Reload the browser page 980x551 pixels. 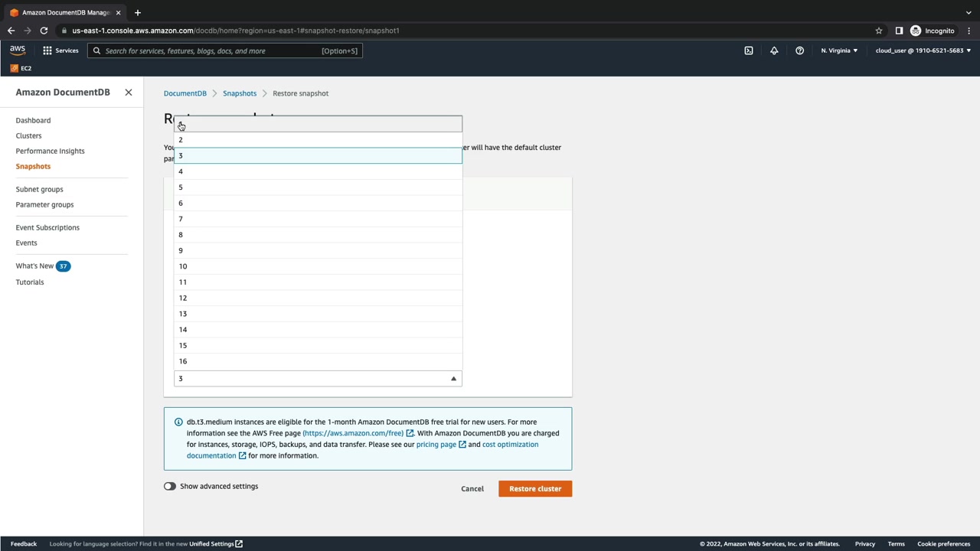click(x=44, y=31)
